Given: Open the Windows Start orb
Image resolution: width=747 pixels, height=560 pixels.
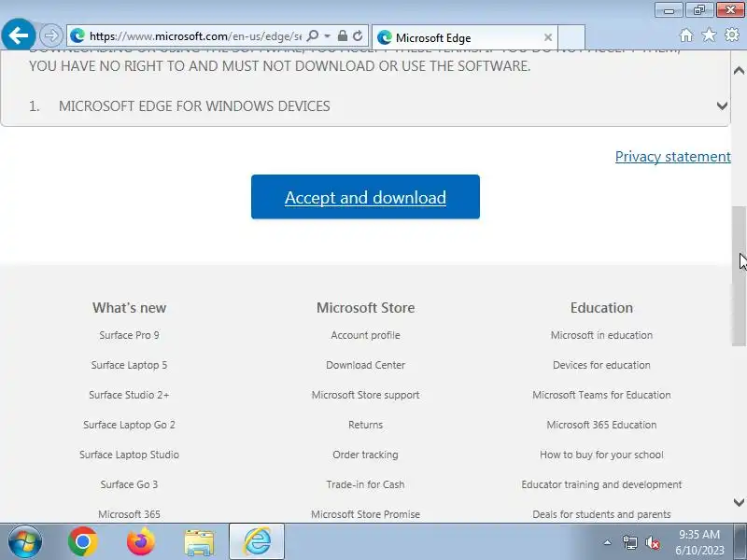Looking at the screenshot, I should click(25, 541).
